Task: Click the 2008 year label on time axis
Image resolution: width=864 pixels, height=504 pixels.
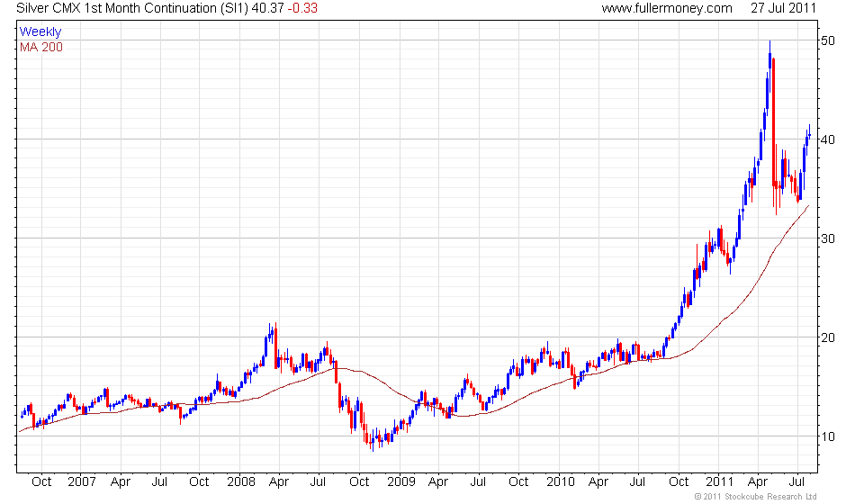Action: tap(241, 482)
